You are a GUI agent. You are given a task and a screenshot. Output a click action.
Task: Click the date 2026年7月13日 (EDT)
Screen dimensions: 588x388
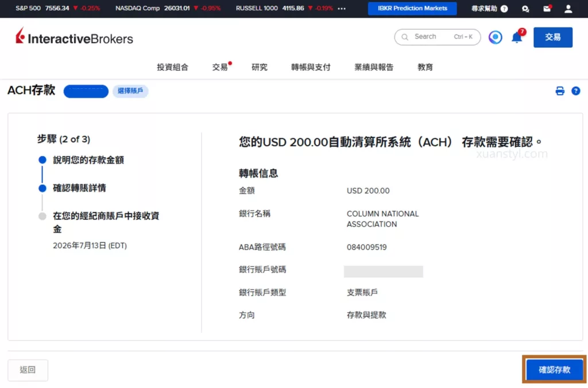coord(90,246)
